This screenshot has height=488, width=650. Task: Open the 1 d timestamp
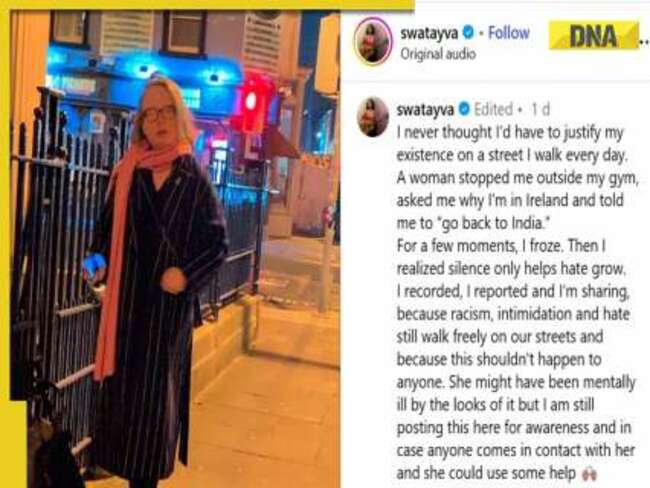540,110
